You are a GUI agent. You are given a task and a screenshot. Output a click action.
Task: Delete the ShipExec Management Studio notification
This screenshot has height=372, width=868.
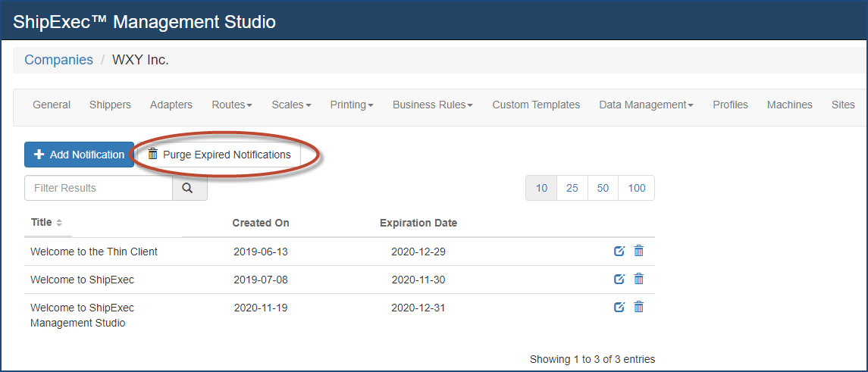point(638,307)
